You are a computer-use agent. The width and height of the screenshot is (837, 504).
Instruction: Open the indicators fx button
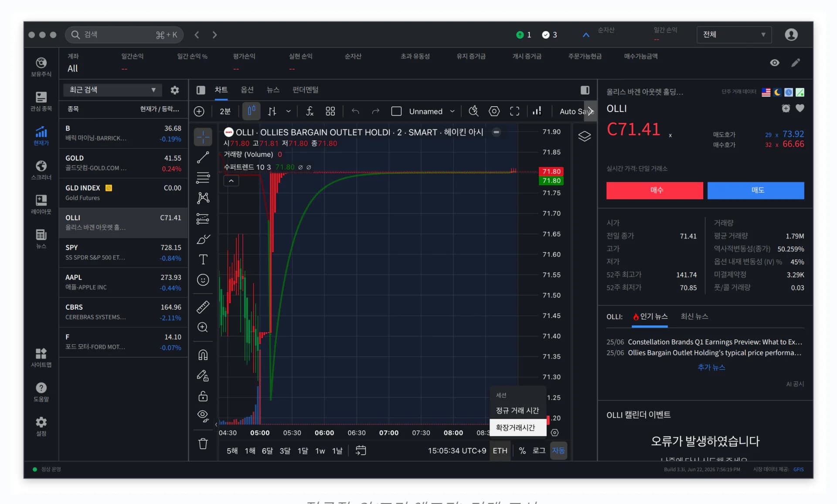310,112
